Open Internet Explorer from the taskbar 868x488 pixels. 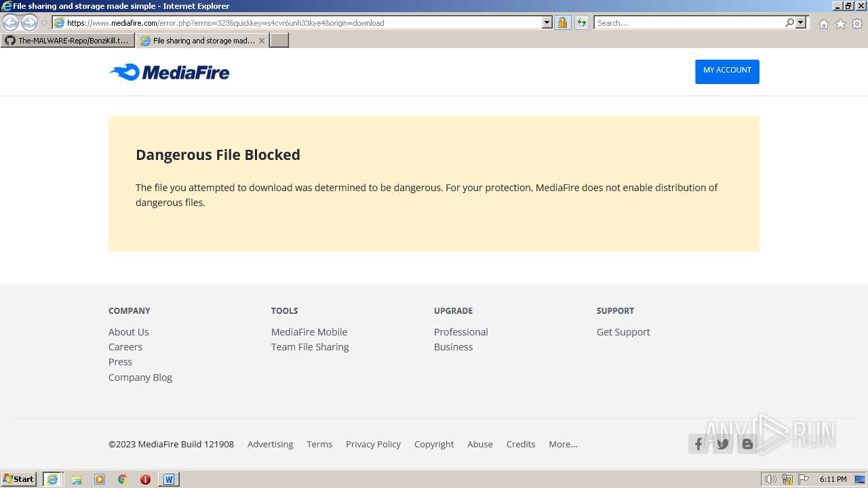tap(52, 479)
